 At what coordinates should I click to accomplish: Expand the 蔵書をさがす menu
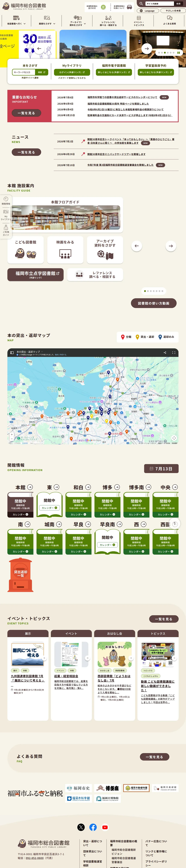(47, 21)
